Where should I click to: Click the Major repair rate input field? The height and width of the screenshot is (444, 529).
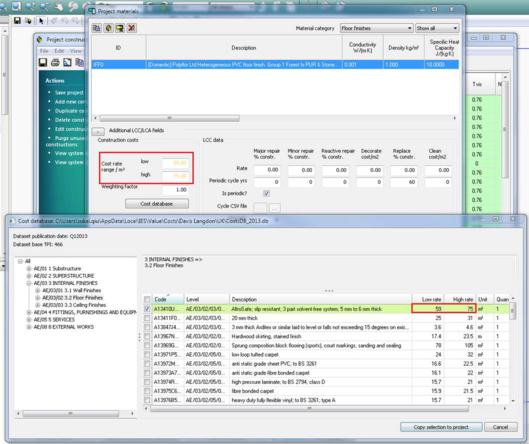[267, 170]
